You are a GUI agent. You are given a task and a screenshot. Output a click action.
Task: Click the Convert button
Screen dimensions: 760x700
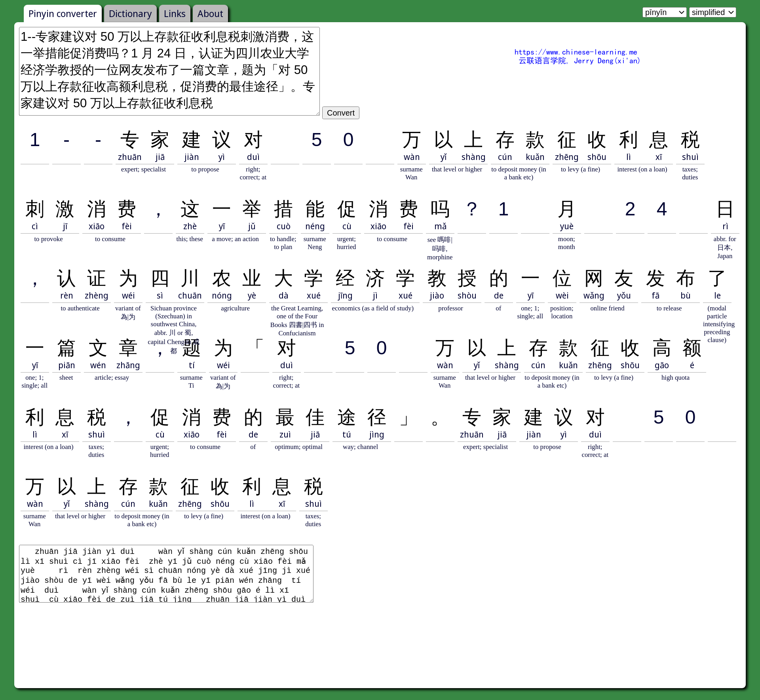pyautogui.click(x=341, y=113)
